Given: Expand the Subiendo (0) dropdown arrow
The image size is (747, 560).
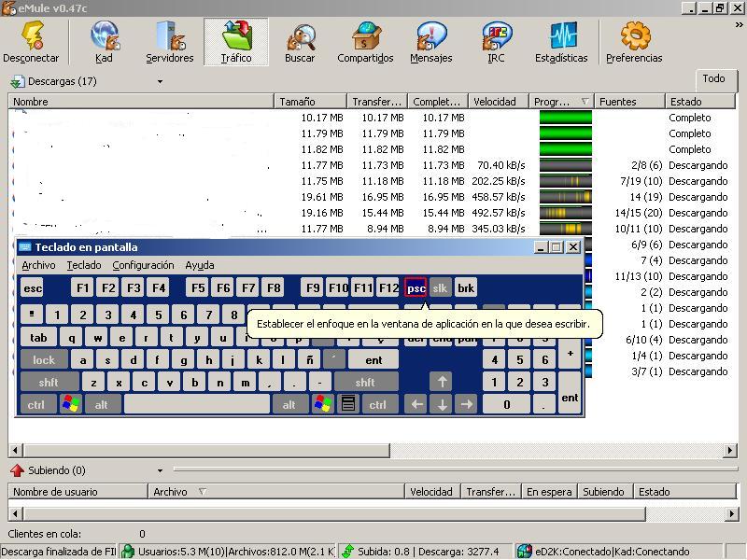Looking at the screenshot, I should [x=160, y=471].
